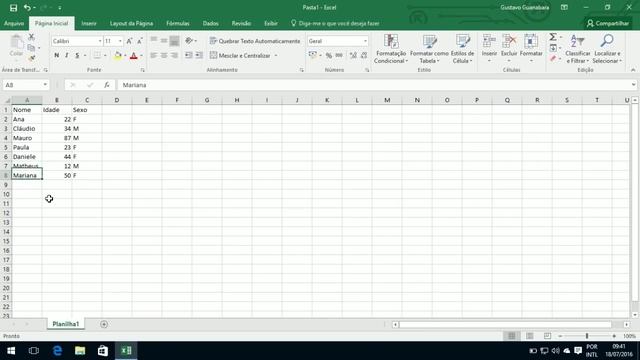Center text horizontally
The height and width of the screenshot is (360, 640).
pos(164,56)
